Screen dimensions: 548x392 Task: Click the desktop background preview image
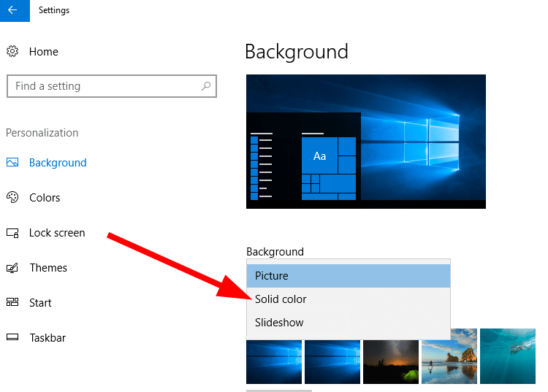click(x=366, y=142)
